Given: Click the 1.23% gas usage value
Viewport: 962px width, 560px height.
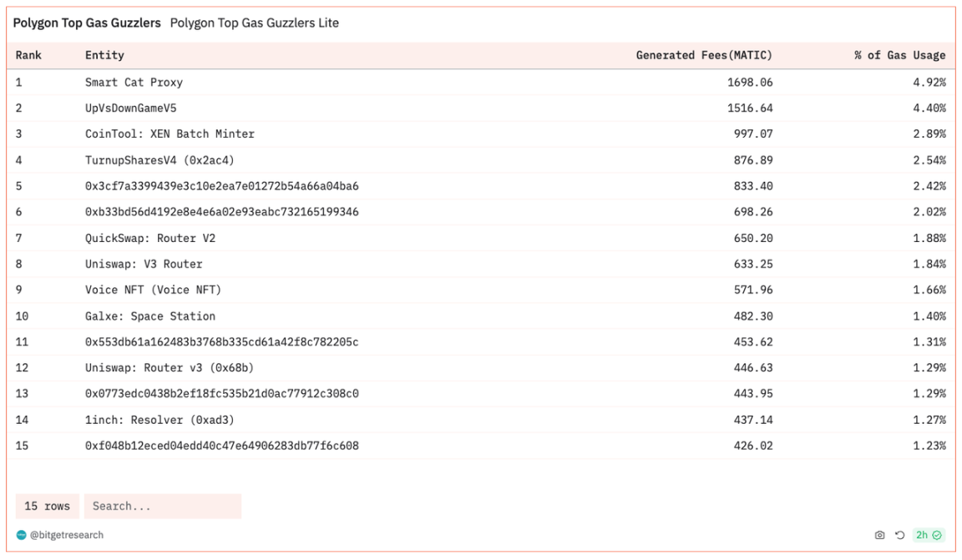Looking at the screenshot, I should tap(929, 446).
